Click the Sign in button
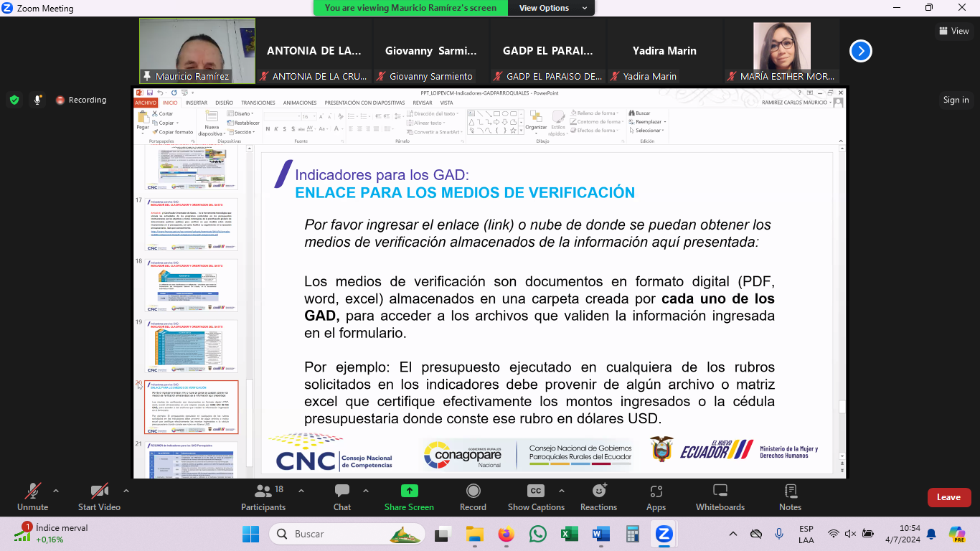 pos(956,100)
